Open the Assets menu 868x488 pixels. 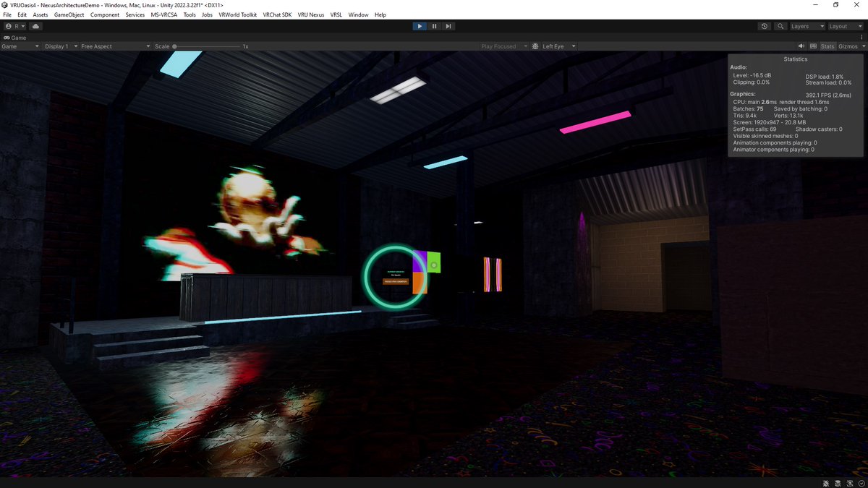tap(41, 14)
